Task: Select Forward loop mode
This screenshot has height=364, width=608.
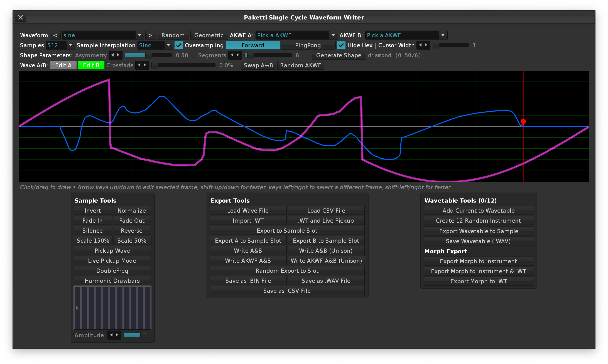Action: click(253, 45)
